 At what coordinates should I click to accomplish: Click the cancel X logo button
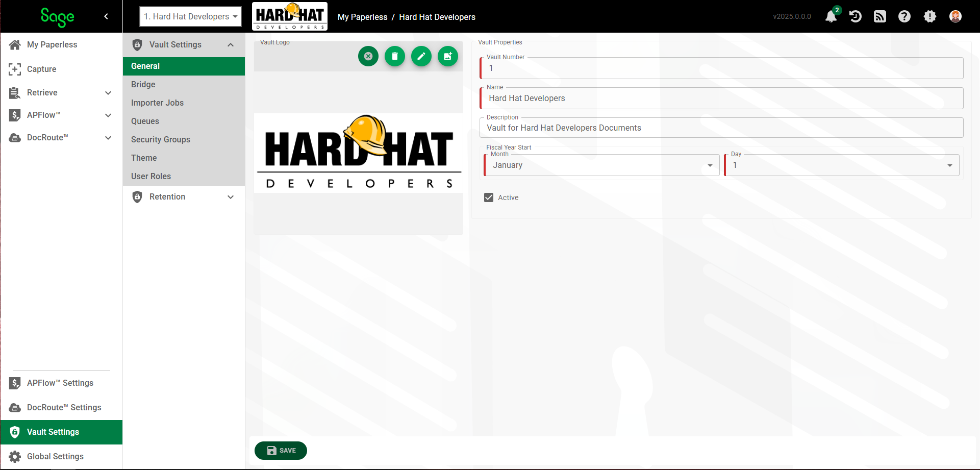pos(368,56)
